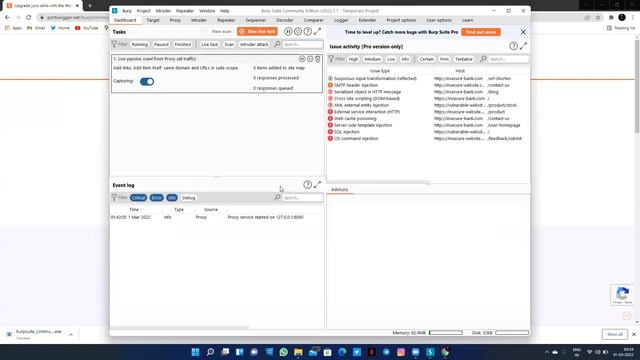Select the Web cache poisoning issue row
640x360 pixels.
click(428, 118)
